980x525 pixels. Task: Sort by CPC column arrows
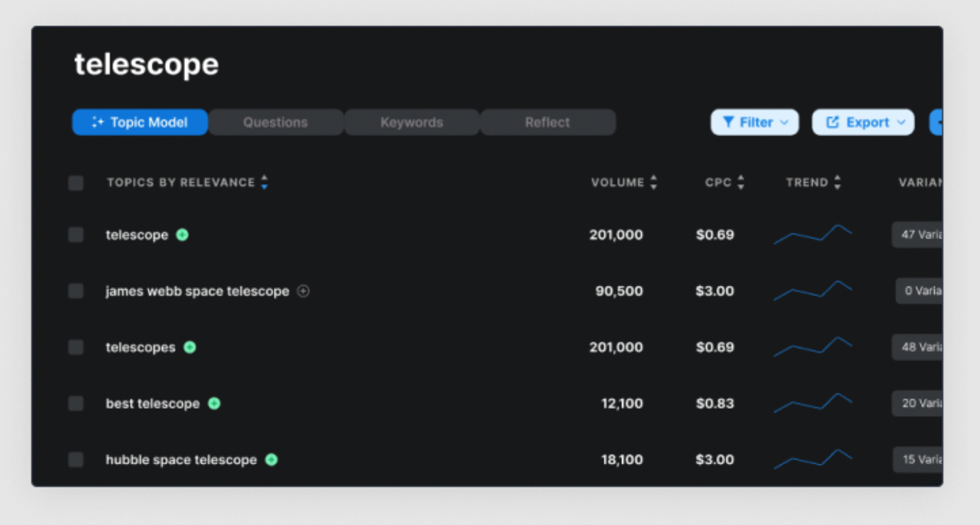tap(740, 182)
